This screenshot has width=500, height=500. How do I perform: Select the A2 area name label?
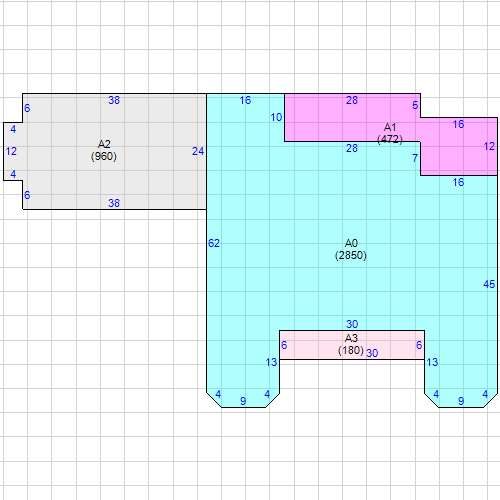(104, 144)
